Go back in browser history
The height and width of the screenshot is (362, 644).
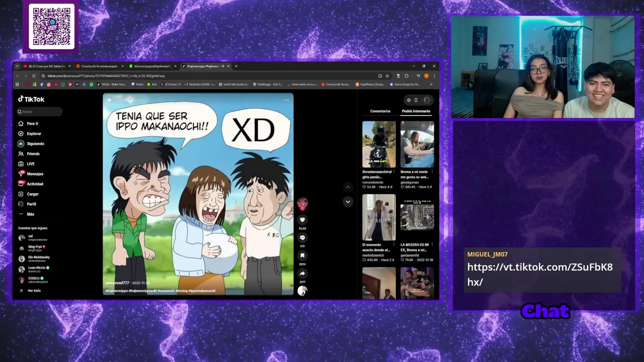pyautogui.click(x=18, y=76)
